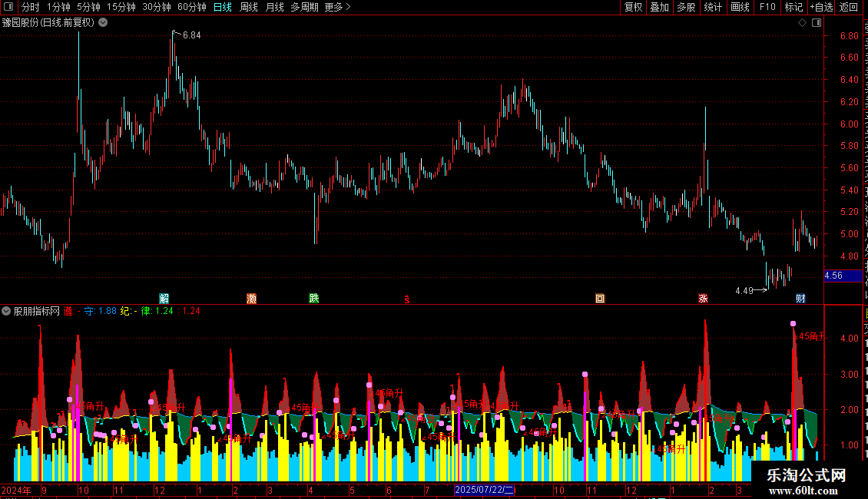Click the 4.49 low price label
This screenshot has width=868, height=499.
744,291
